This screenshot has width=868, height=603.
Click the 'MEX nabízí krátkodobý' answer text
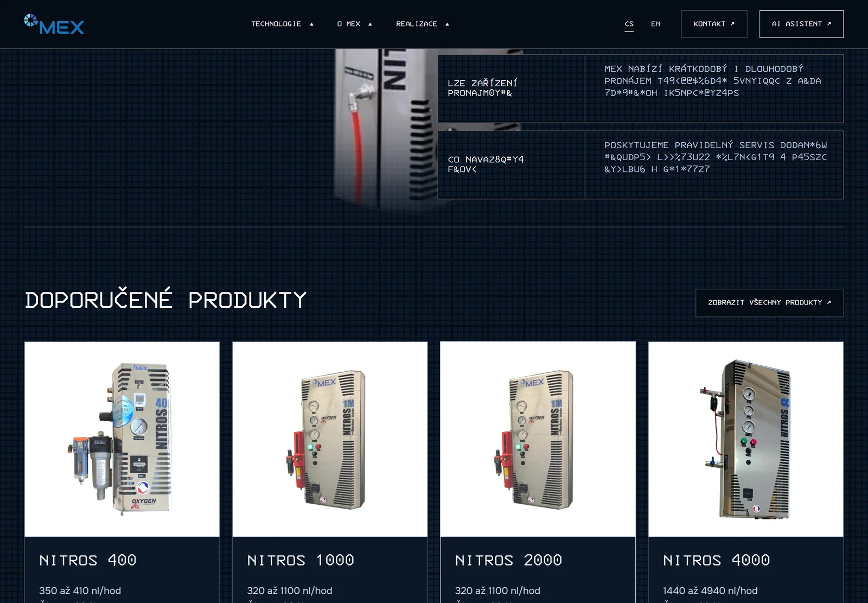click(x=713, y=81)
